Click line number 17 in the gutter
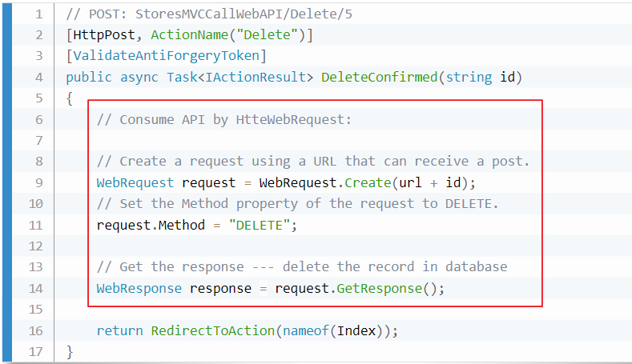This screenshot has height=364, width=632. (x=37, y=351)
